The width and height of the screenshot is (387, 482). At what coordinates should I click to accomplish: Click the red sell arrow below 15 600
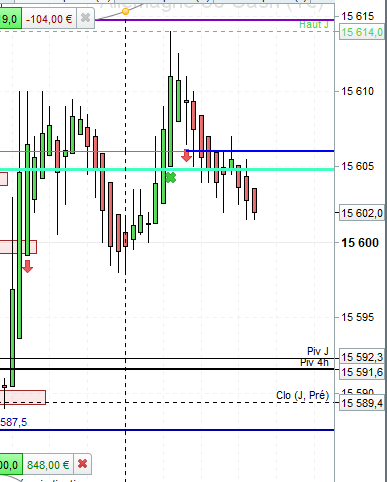(27, 266)
